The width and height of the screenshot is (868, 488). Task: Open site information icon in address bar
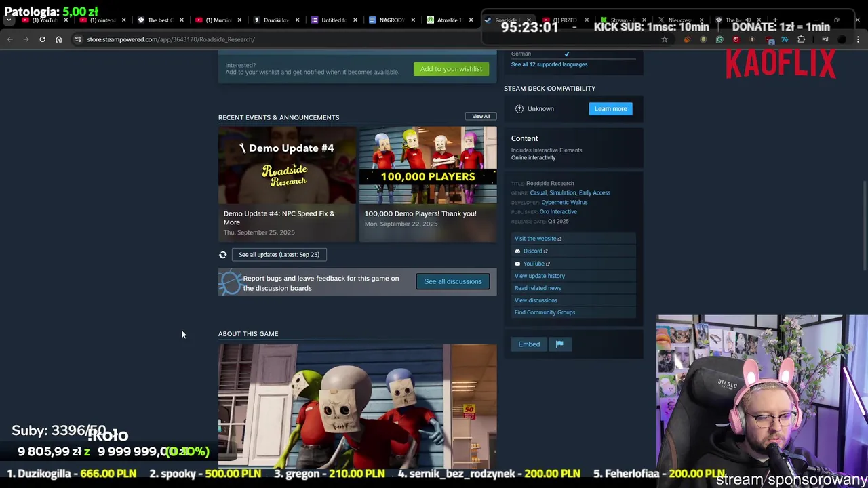78,39
